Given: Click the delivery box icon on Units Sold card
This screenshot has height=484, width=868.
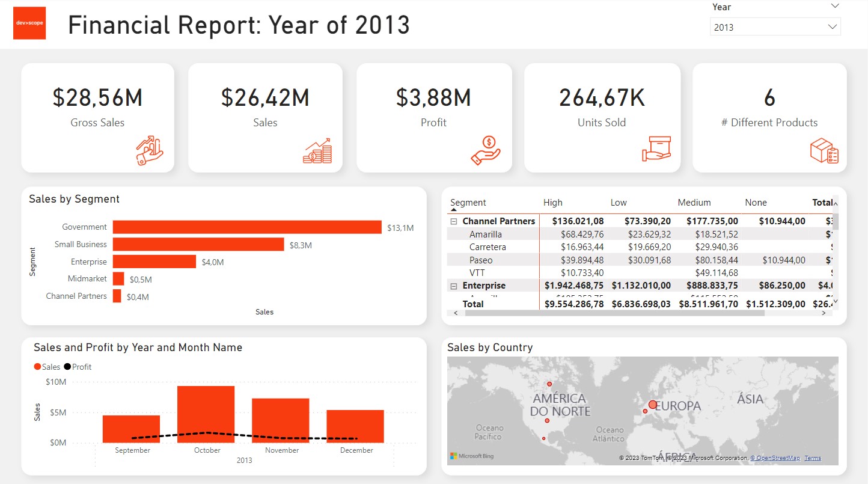Looking at the screenshot, I should 657,149.
